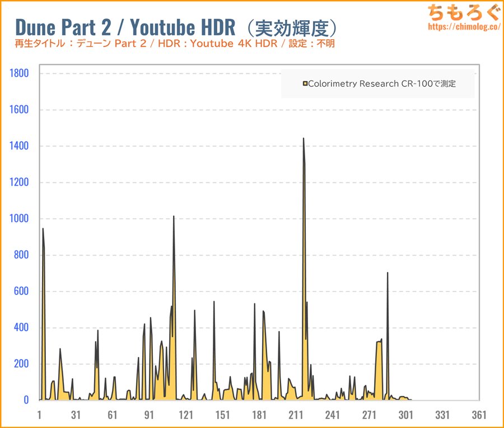The width and height of the screenshot is (504, 428).
Task: Click the peak reaching about 1000 near frame 111
Action: 174,217
